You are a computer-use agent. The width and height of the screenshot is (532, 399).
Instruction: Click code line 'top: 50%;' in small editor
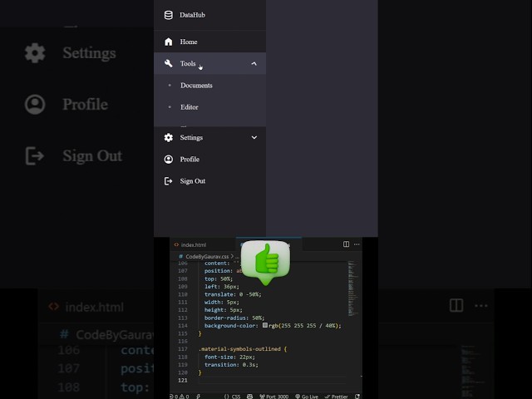point(219,279)
